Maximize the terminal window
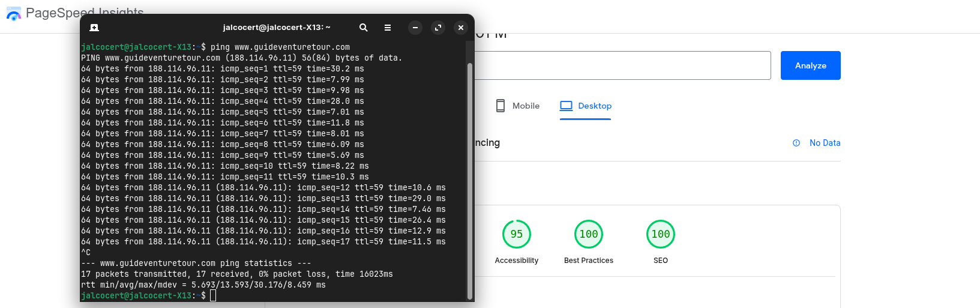This screenshot has height=308, width=980. click(x=438, y=28)
